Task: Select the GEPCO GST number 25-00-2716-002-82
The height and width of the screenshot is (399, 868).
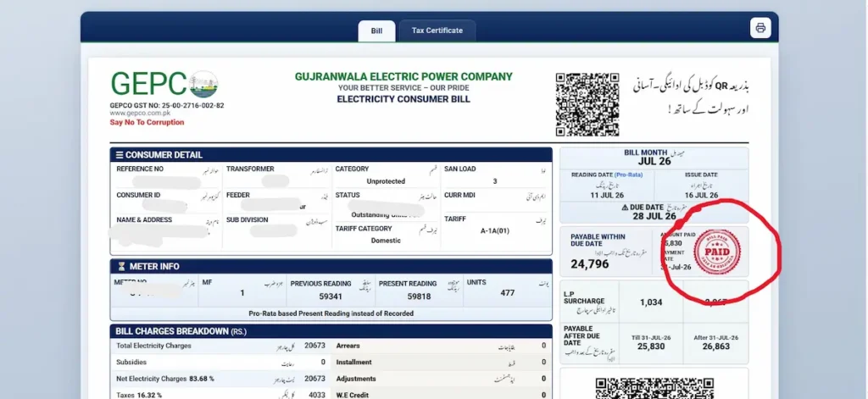Action: coord(192,105)
